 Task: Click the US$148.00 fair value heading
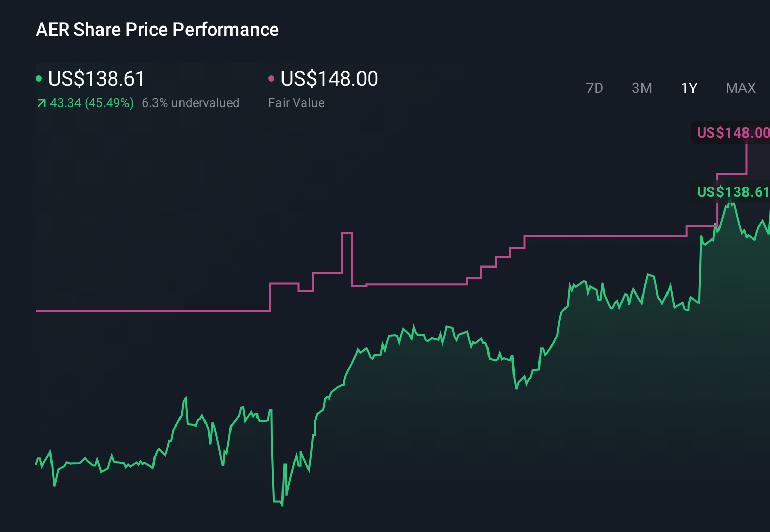[329, 79]
